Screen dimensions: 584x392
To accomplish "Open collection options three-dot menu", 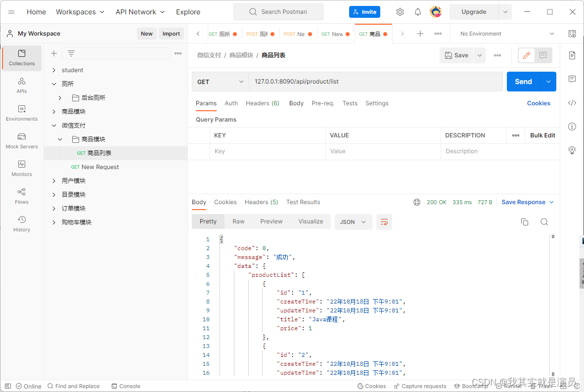I will pos(178,53).
